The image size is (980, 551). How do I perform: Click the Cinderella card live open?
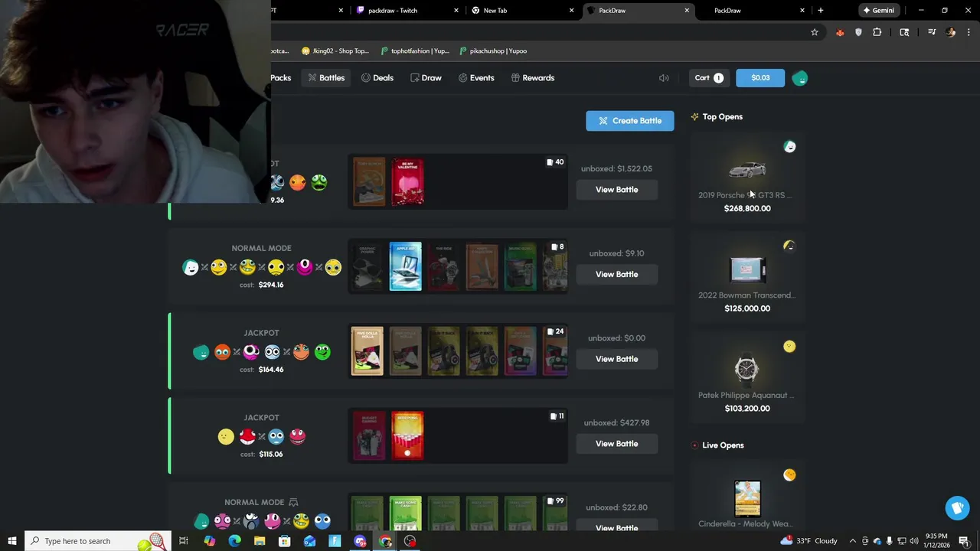(x=747, y=497)
